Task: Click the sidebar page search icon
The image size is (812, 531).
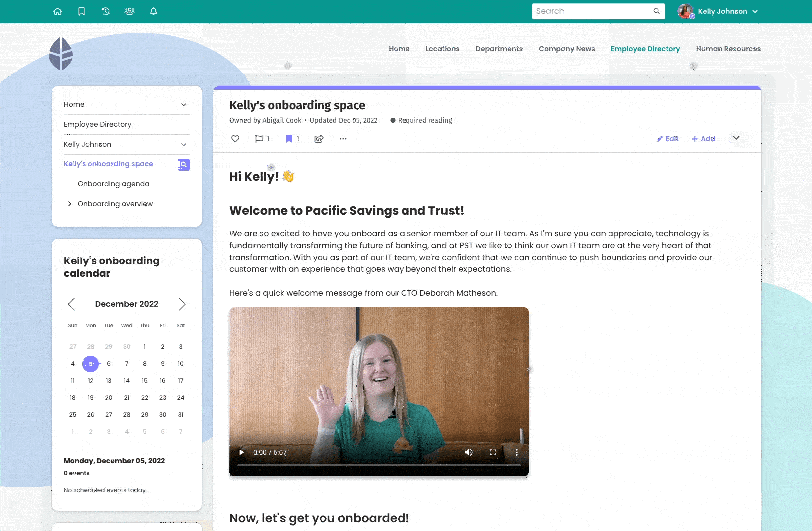Action: [184, 164]
